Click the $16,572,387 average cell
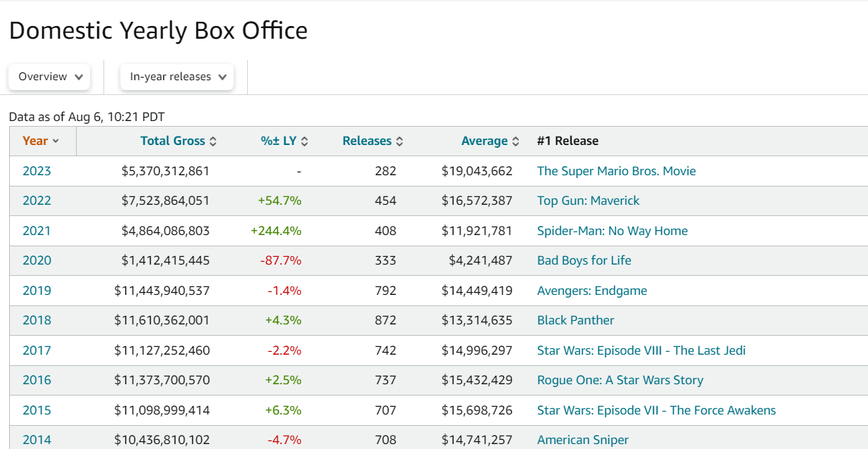This screenshot has height=449, width=868. [x=477, y=201]
